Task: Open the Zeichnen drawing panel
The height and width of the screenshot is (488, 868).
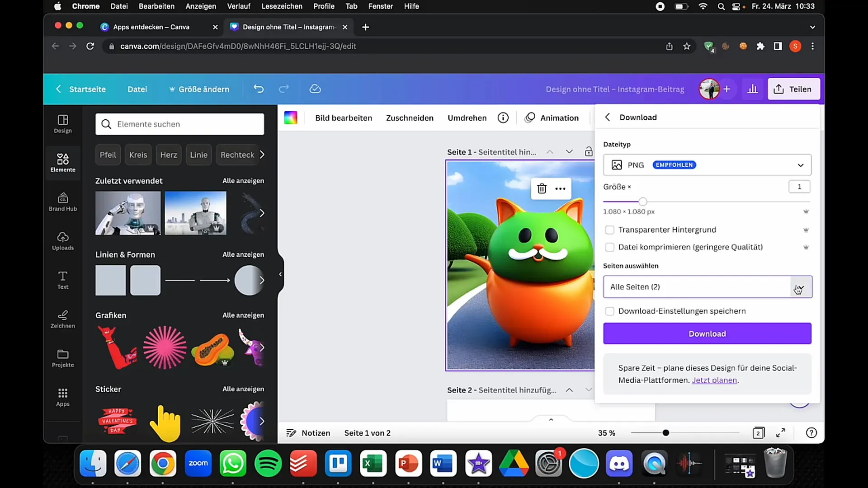Action: pyautogui.click(x=63, y=319)
